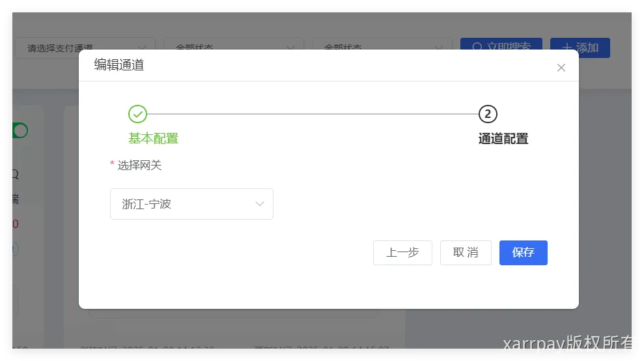
Task: Toggle the green switch on left edge
Action: coord(20,131)
